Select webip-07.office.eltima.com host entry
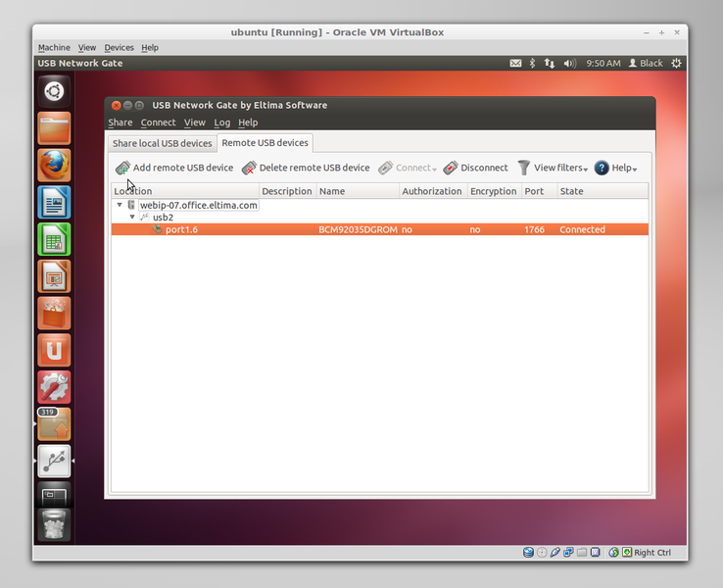723x588 pixels. coord(199,205)
